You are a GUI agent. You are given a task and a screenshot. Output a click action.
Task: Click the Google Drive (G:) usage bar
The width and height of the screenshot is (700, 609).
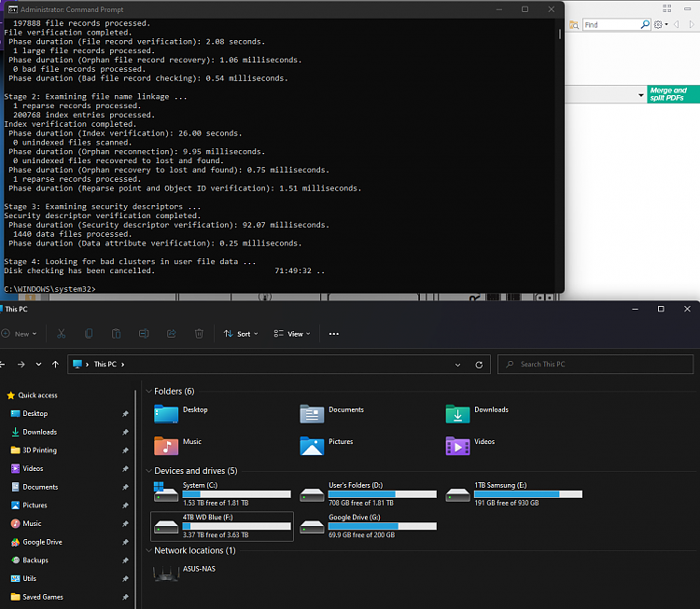coord(382,526)
